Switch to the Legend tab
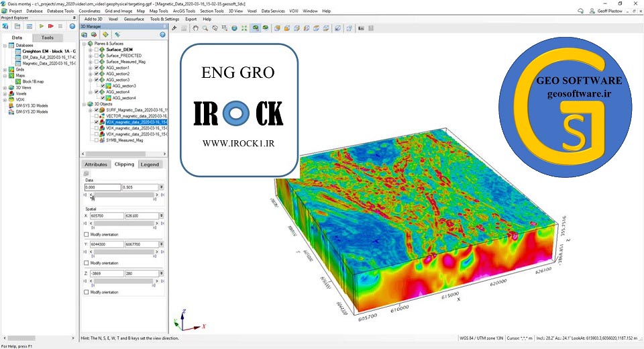 [x=150, y=164]
